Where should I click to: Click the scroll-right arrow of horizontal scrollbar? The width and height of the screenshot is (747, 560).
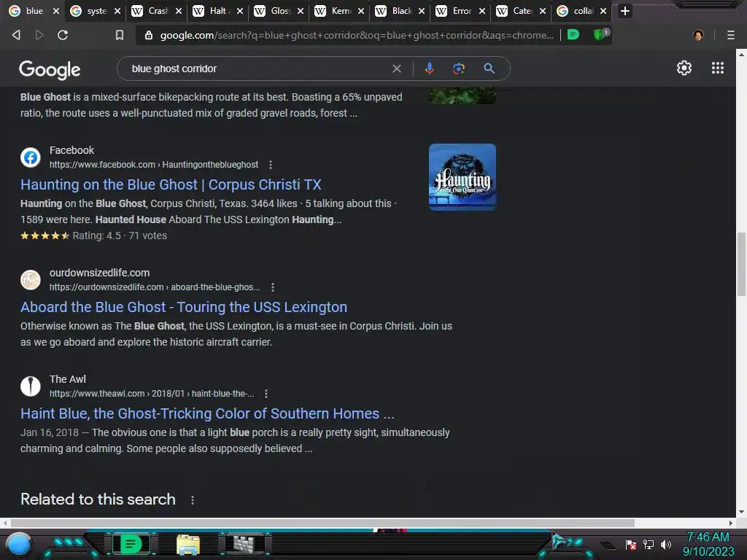pyautogui.click(x=731, y=523)
